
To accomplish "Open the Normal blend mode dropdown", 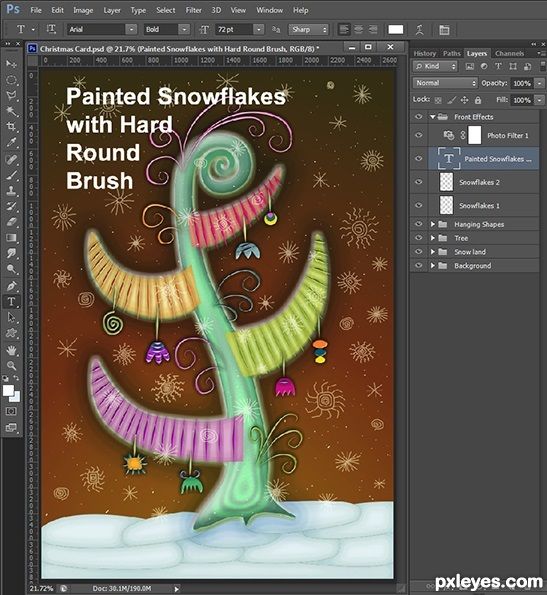I will point(445,83).
